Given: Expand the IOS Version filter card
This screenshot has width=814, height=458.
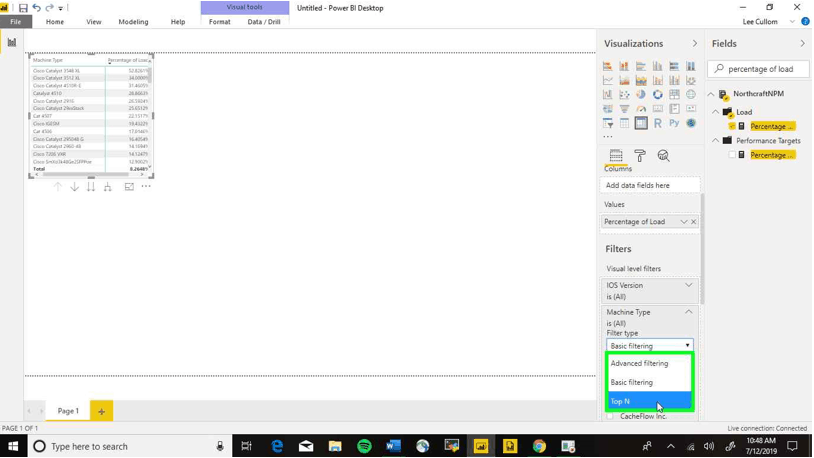Looking at the screenshot, I should coord(689,285).
